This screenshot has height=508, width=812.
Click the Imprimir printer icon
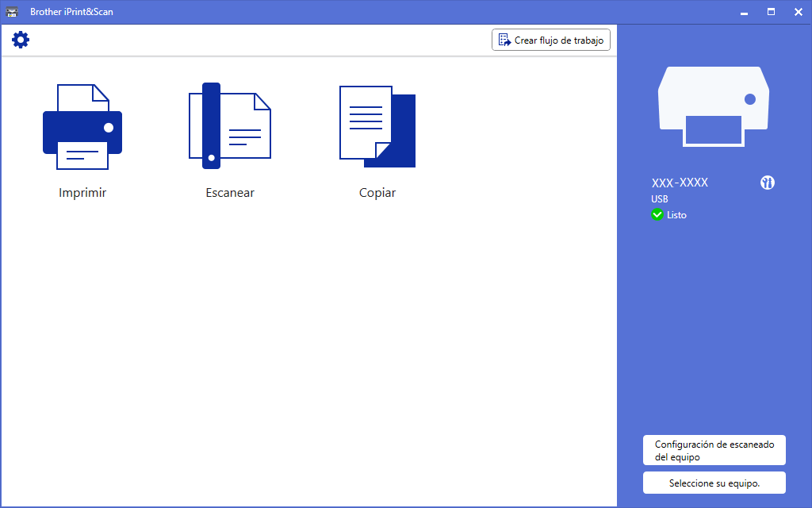point(82,127)
